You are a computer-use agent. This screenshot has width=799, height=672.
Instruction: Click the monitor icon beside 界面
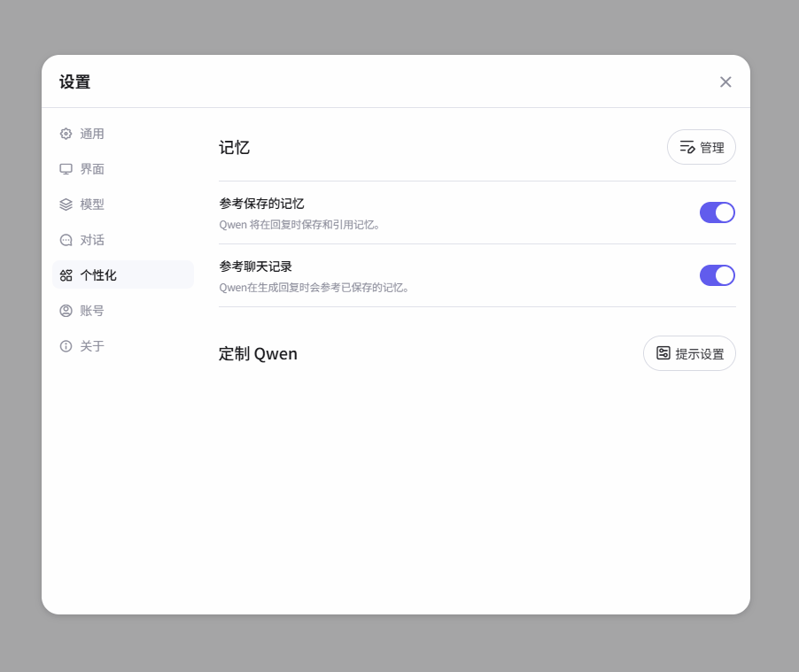pyautogui.click(x=66, y=169)
